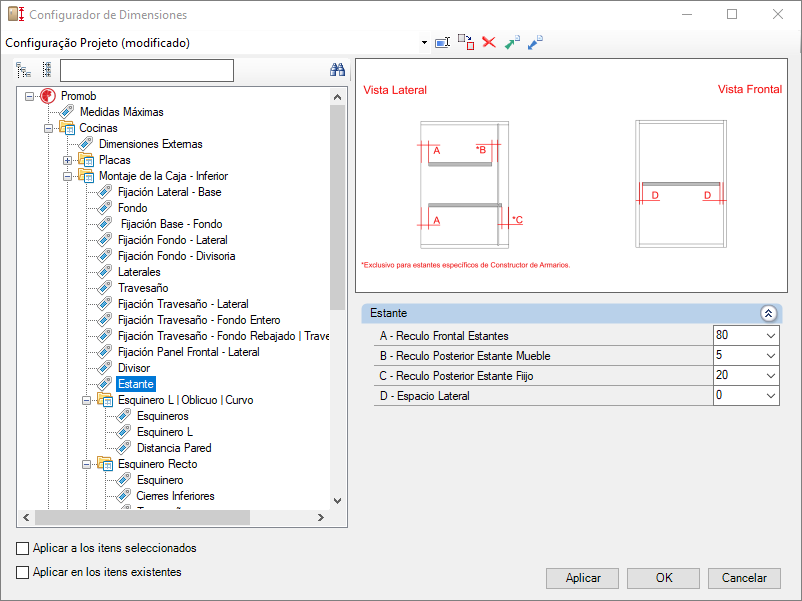The height and width of the screenshot is (601, 802).
Task: Click the green arrow export icon
Action: (512, 42)
